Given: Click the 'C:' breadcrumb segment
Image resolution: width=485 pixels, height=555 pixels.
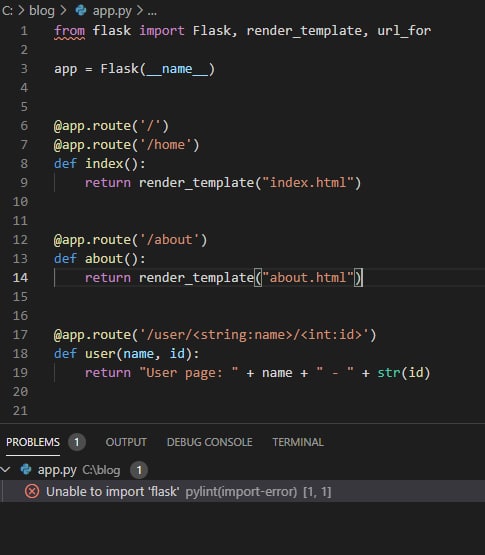Looking at the screenshot, I should click(x=7, y=11).
